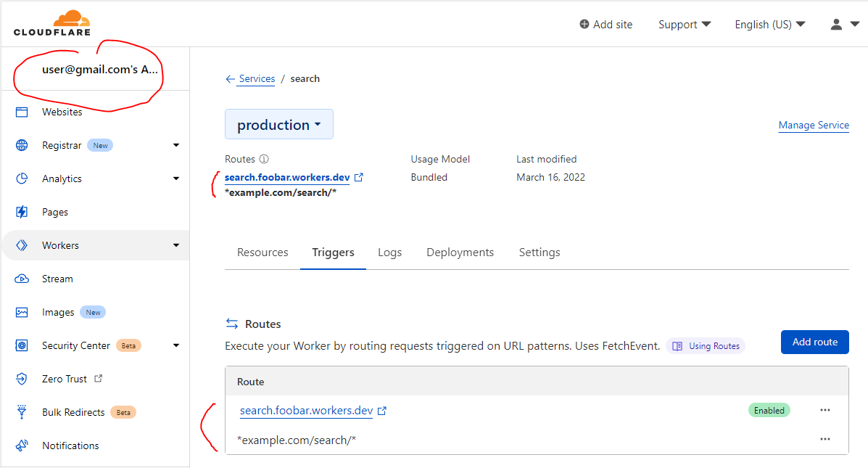Click the Registrar globe icon
868x468 pixels.
22,145
